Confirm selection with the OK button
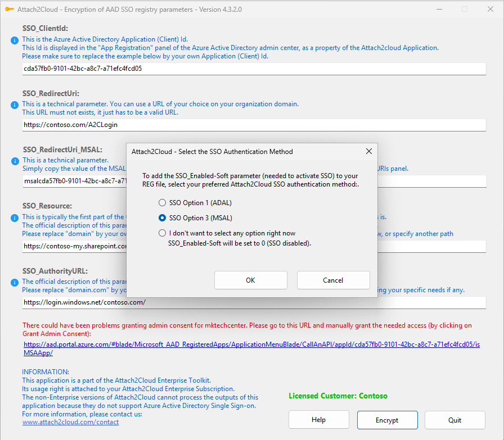This screenshot has width=504, height=440. [x=250, y=280]
